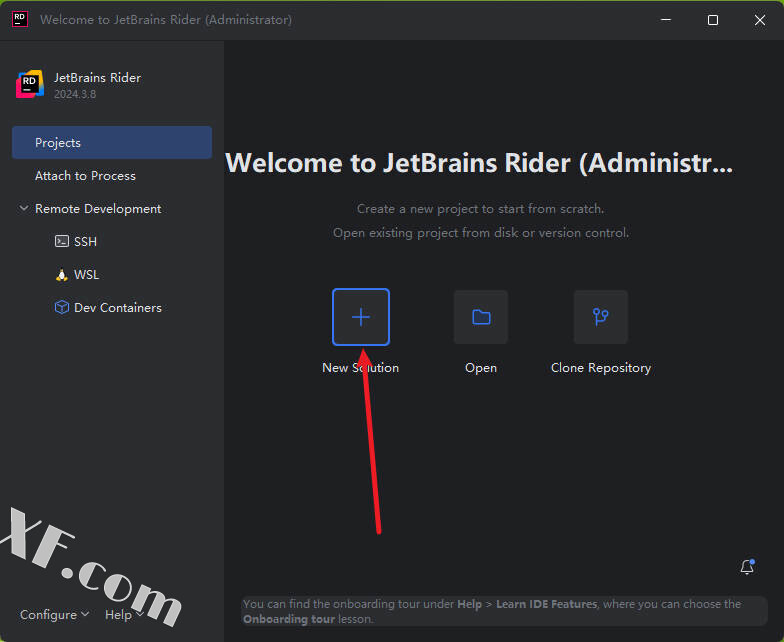Open the SSH remote option

[85, 242]
